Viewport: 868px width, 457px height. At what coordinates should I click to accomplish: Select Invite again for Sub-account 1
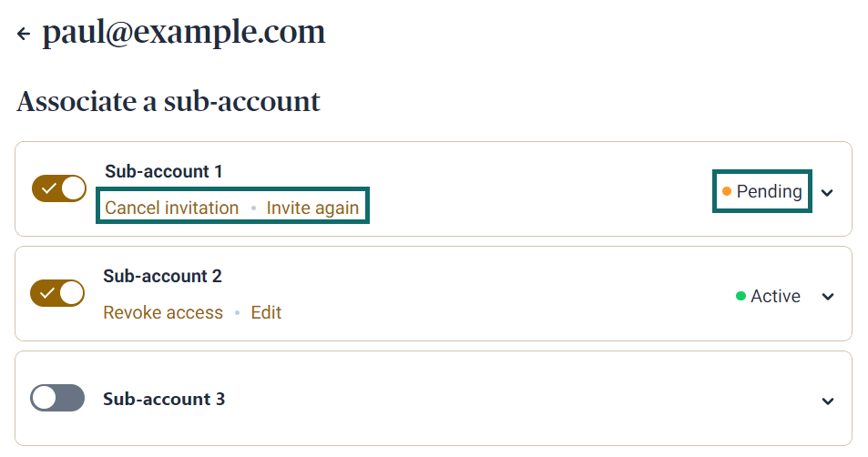(x=312, y=208)
